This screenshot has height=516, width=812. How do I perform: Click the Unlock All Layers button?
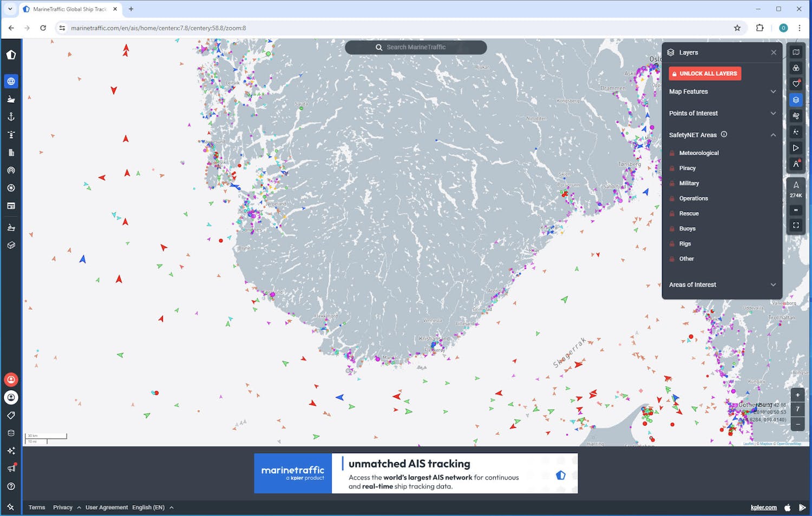coord(704,74)
